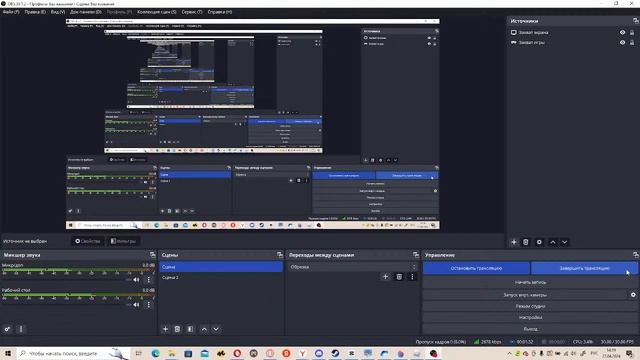Switch to OBS Studio in the taskbar
The image size is (640, 360).
(x=433, y=353)
